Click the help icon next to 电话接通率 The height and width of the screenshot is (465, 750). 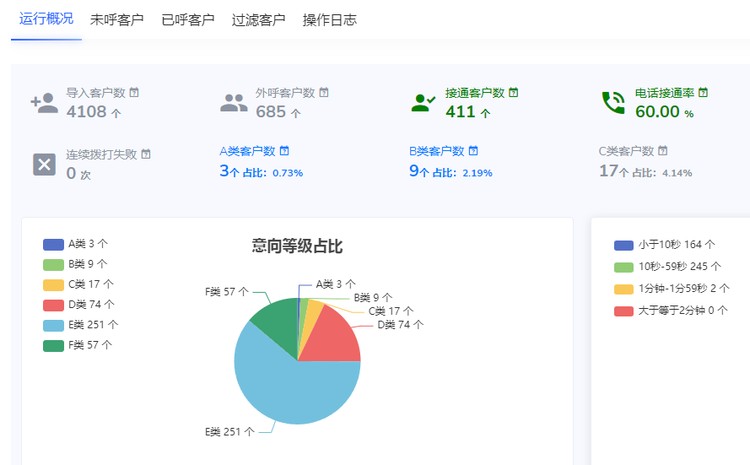click(703, 92)
